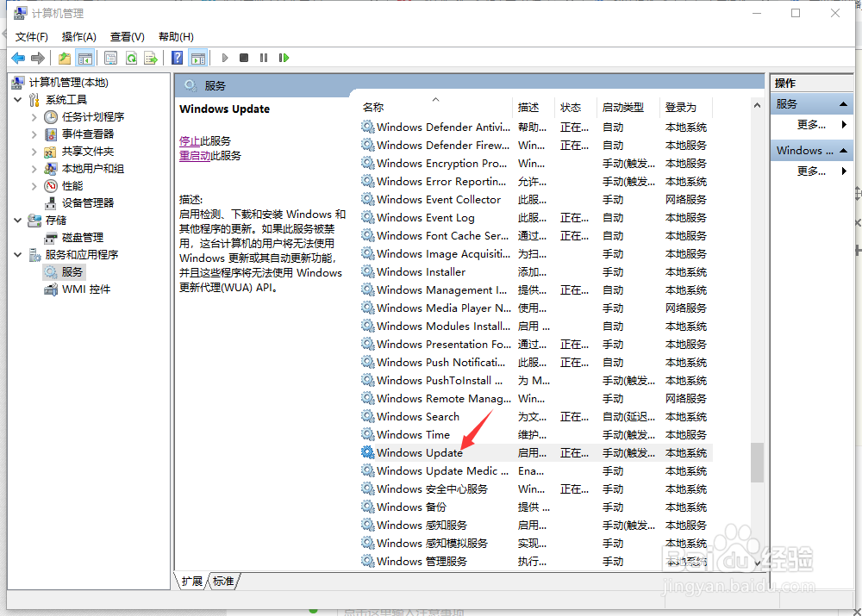Click the Refresh toolbar icon

131,58
